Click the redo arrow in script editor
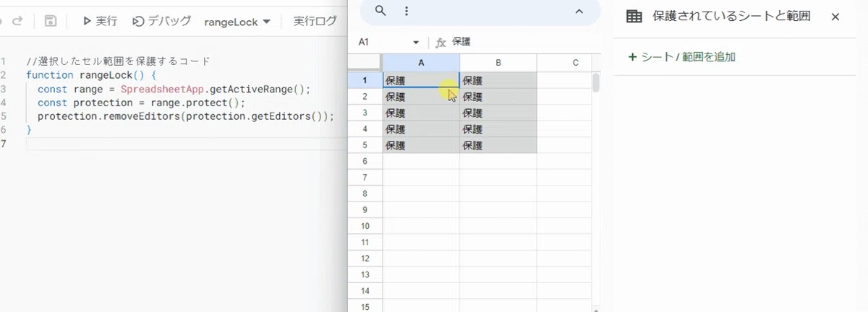Viewport: 868px width, 312px height. point(17,21)
